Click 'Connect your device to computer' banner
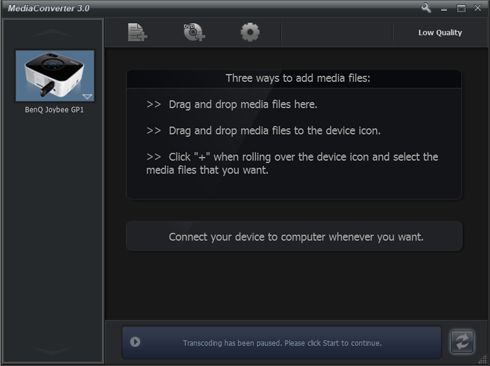The height and width of the screenshot is (366, 490). 295,237
